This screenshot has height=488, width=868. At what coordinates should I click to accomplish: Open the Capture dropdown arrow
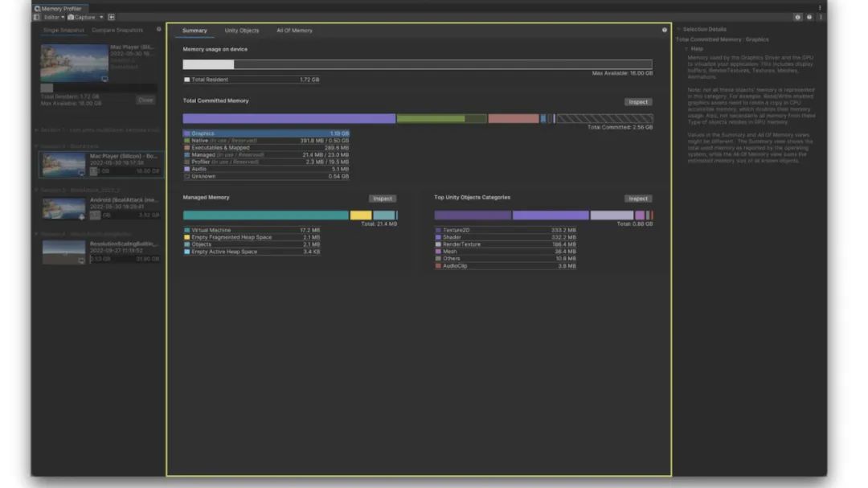(101, 17)
